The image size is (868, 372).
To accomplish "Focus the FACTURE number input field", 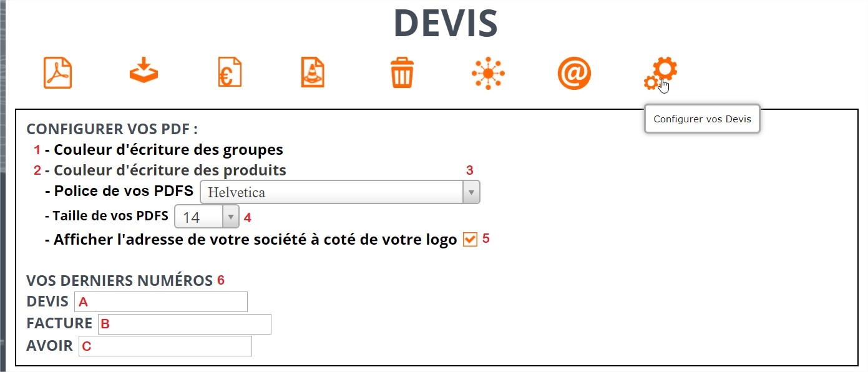I will point(185,324).
